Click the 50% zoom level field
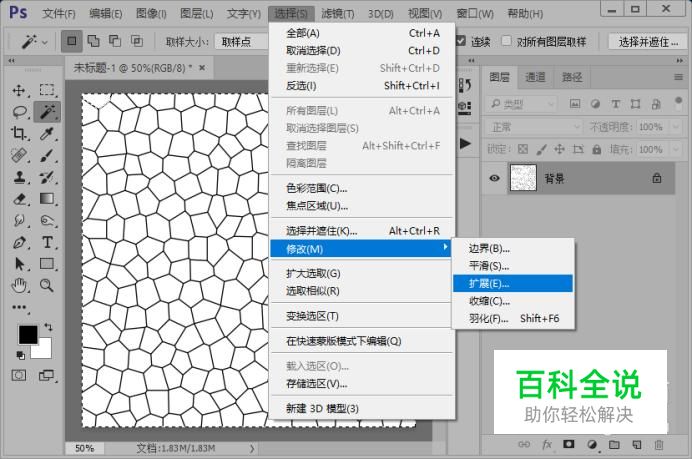The width and height of the screenshot is (692, 459). point(84,448)
